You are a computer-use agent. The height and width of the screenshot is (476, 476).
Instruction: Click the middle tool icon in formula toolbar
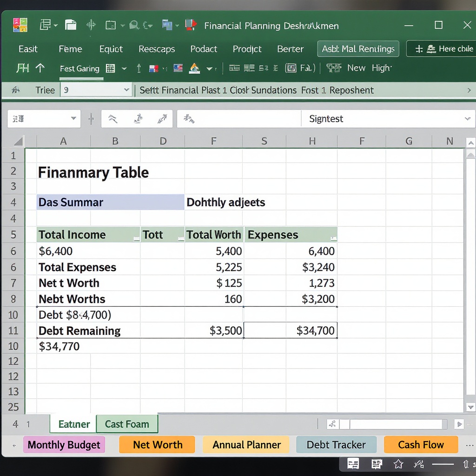coord(139,119)
